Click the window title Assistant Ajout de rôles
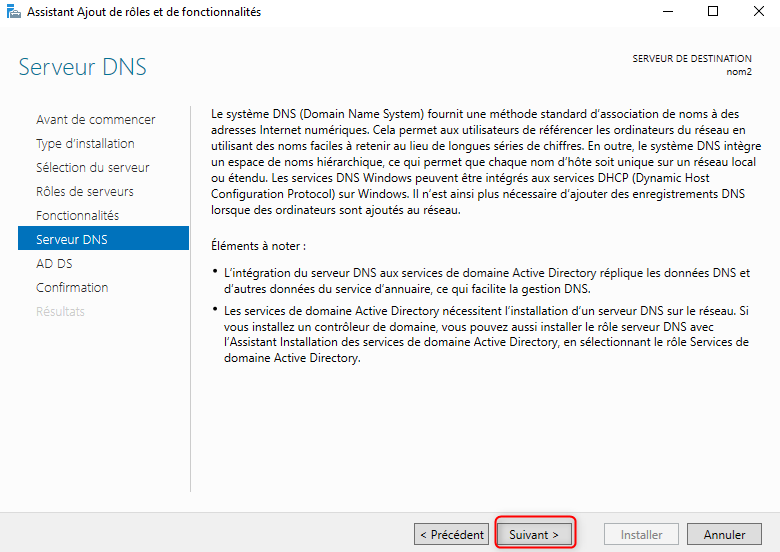Image resolution: width=780 pixels, height=552 pixels. pos(144,12)
